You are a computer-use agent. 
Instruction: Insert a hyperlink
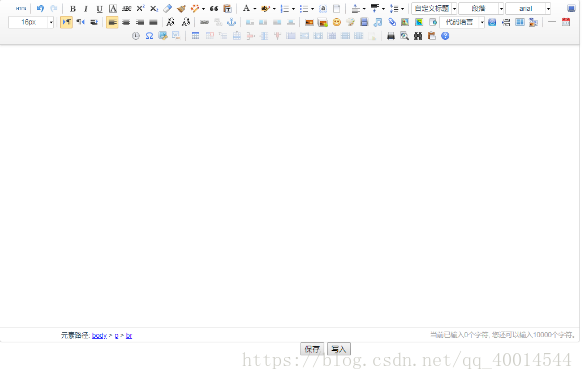point(204,22)
